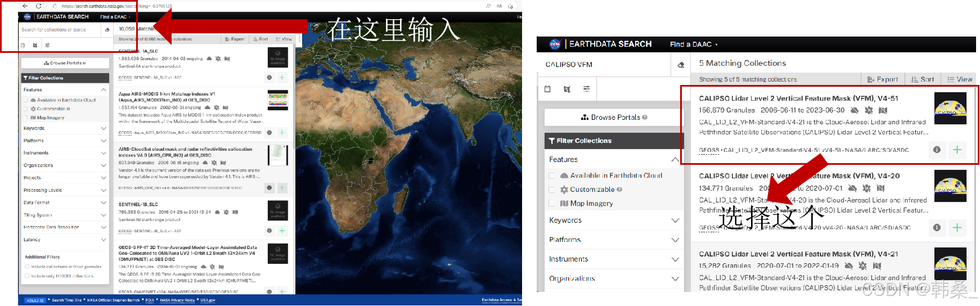
Task: Add SENTINEL-1B_SLC collection to project
Action: pyautogui.click(x=282, y=231)
